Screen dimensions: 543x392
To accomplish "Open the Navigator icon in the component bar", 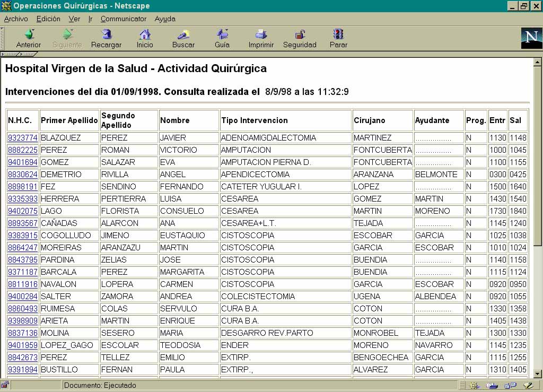I will (x=474, y=386).
